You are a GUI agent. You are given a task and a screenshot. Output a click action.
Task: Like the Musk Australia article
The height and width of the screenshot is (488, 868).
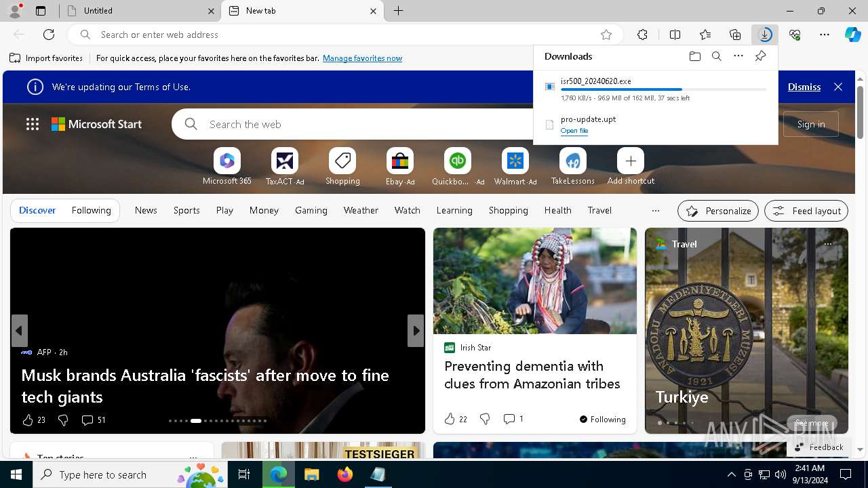click(x=28, y=420)
